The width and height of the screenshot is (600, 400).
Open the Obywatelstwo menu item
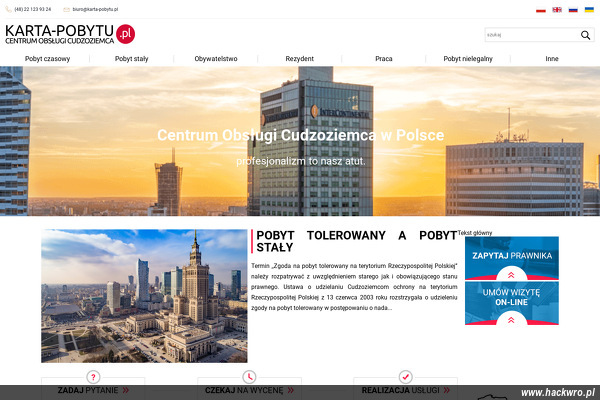[216, 59]
